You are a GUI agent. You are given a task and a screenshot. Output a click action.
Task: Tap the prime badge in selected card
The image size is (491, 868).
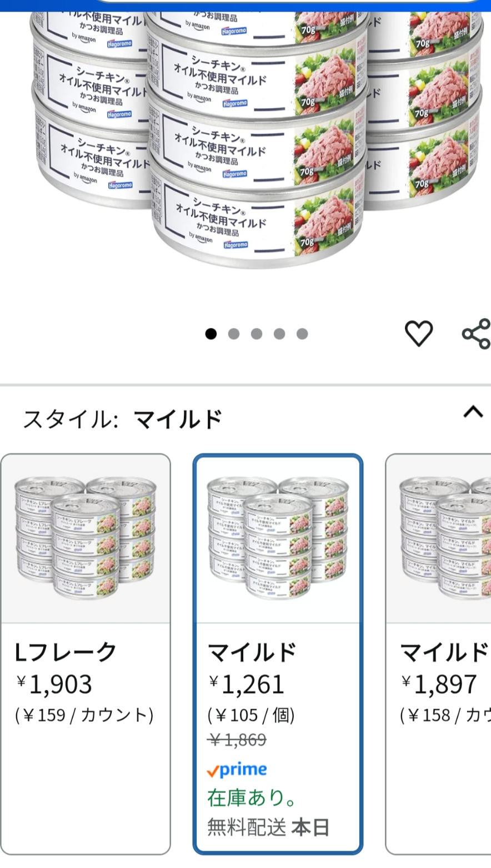coord(237,770)
